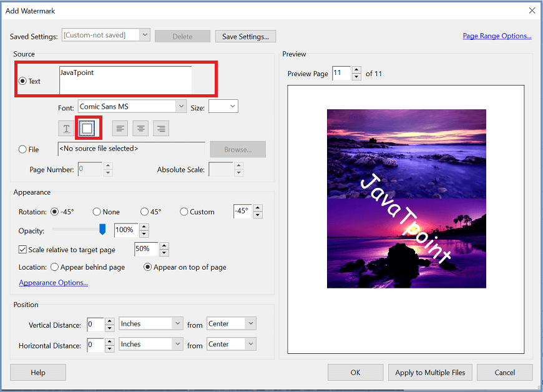
Task: Center-align the watermark text
Action: (140, 129)
